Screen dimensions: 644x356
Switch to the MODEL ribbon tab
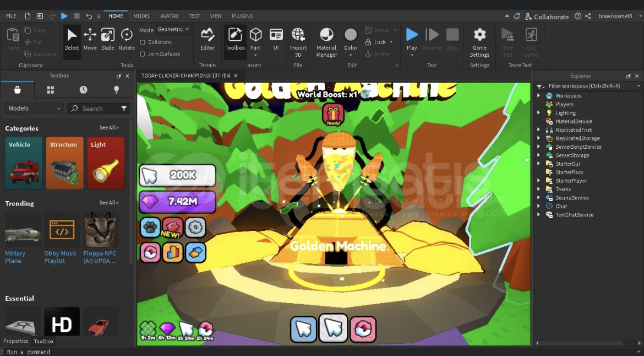(x=141, y=16)
